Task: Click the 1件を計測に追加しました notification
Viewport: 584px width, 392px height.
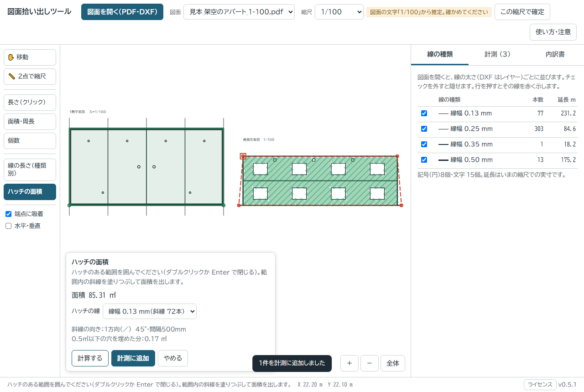Action: [x=292, y=363]
